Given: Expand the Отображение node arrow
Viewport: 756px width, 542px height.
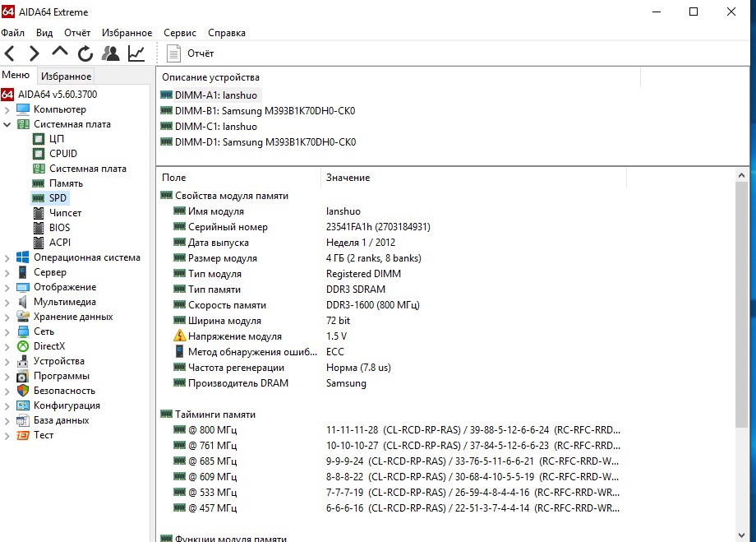Looking at the screenshot, I should (7, 288).
